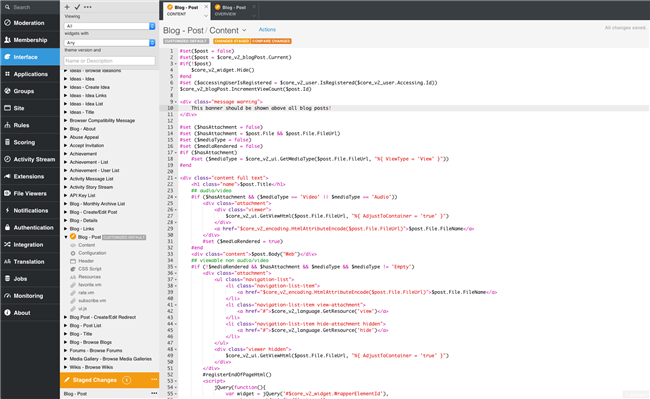Image resolution: width=650 pixels, height=399 pixels.
Task: Click the Compare Changes badge
Action: click(x=271, y=41)
